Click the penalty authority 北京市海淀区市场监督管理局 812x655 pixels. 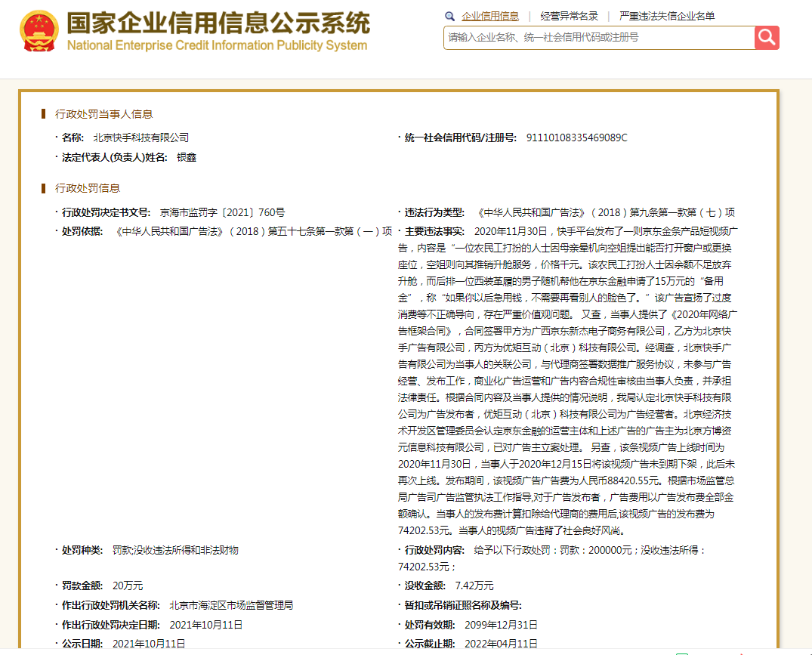[230, 605]
